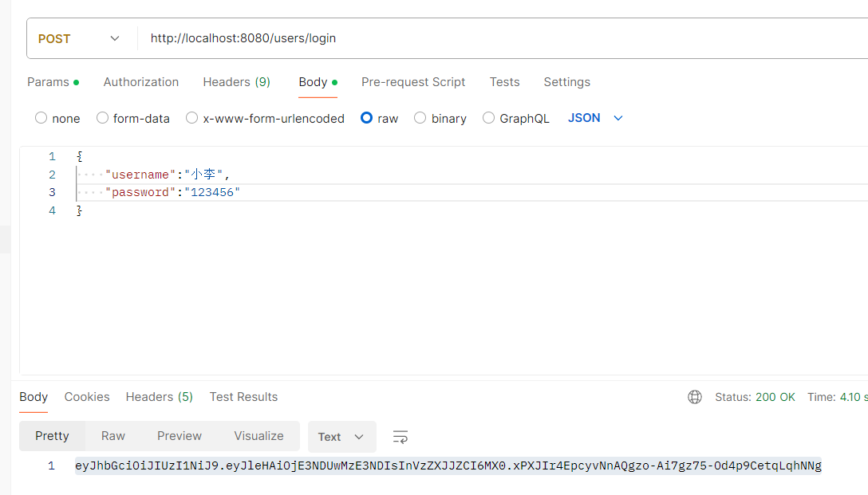Viewport: 868px width, 495px height.
Task: Click the network information globe icon
Action: point(694,396)
